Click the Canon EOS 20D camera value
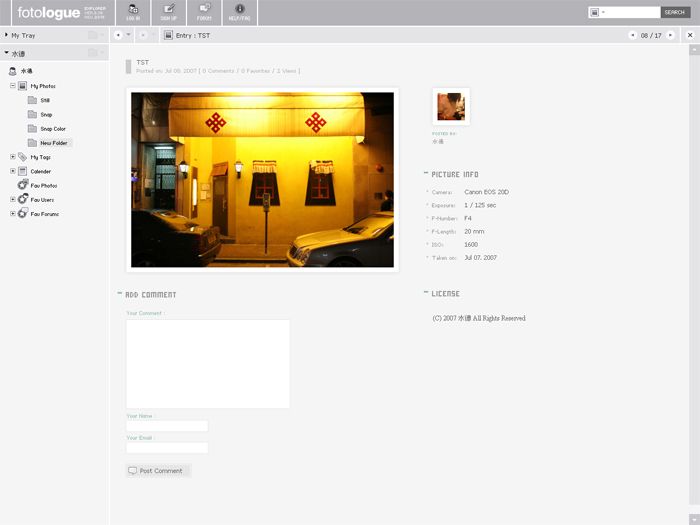 [x=486, y=192]
